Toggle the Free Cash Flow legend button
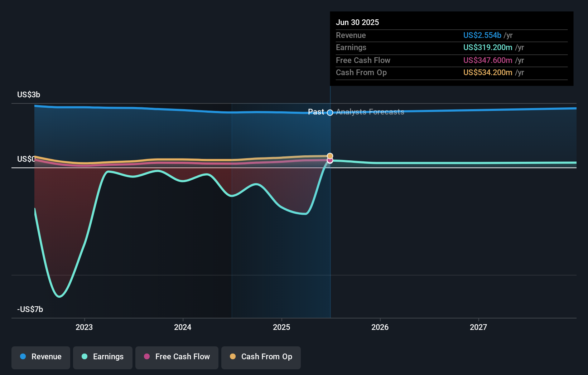 [177, 357]
